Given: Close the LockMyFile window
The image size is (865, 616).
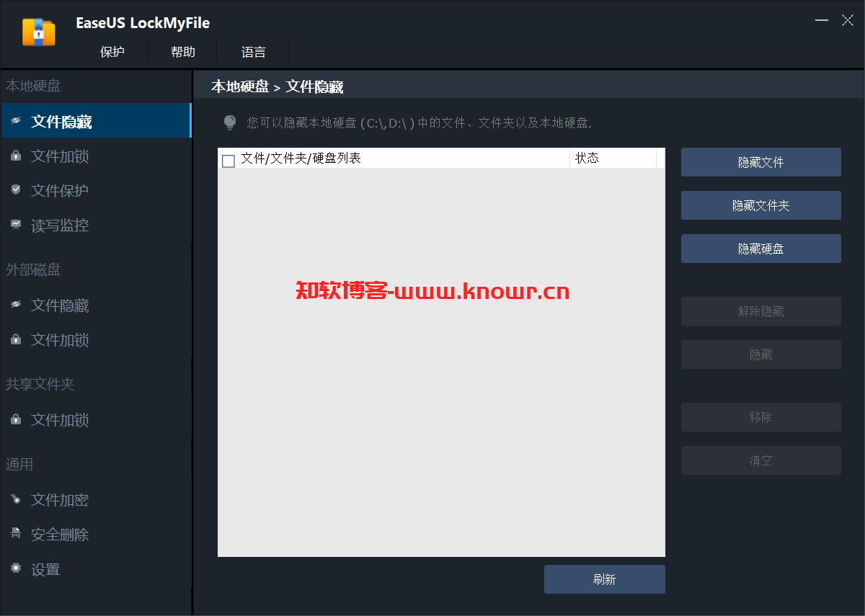Looking at the screenshot, I should [848, 21].
